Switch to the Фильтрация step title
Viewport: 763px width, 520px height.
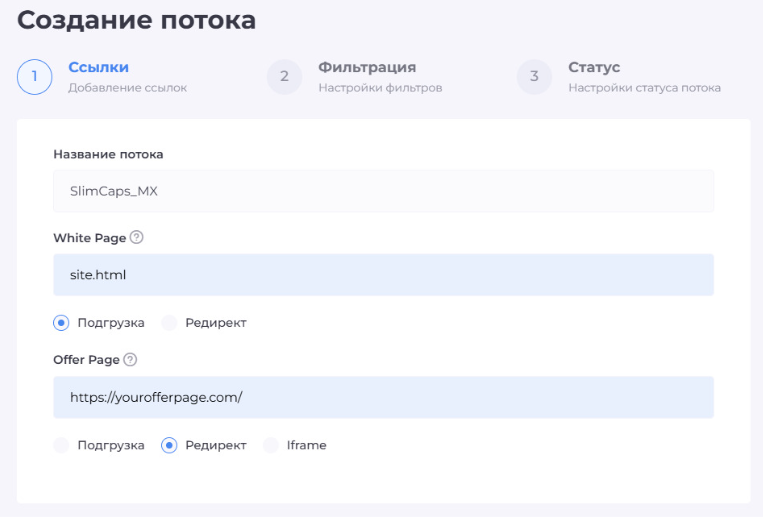point(367,67)
